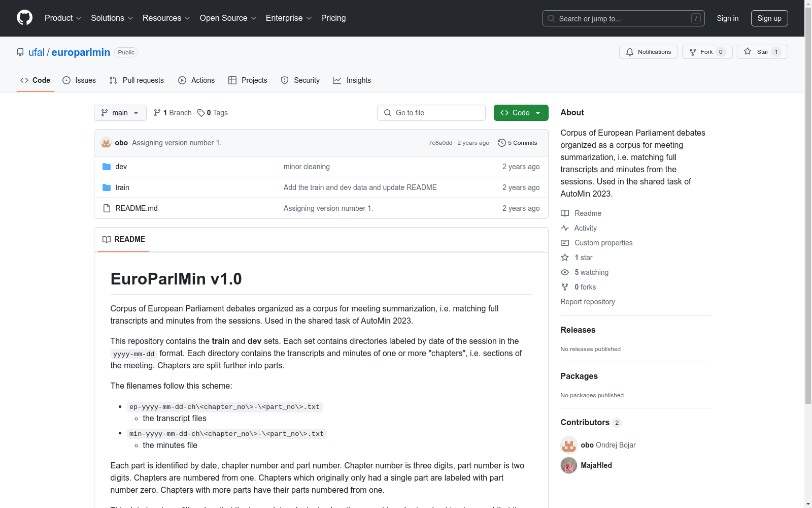Open the 'minor cleaning' commit message
Image resolution: width=812 pixels, height=508 pixels.
pos(307,167)
